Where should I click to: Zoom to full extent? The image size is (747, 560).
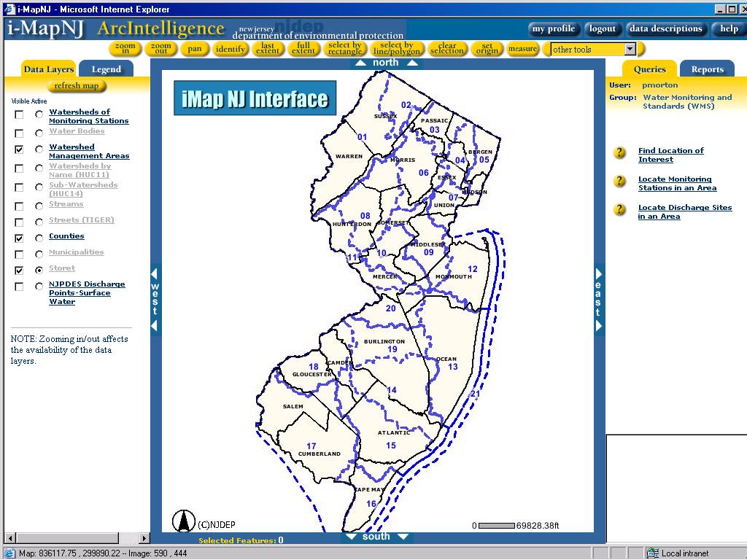click(303, 48)
